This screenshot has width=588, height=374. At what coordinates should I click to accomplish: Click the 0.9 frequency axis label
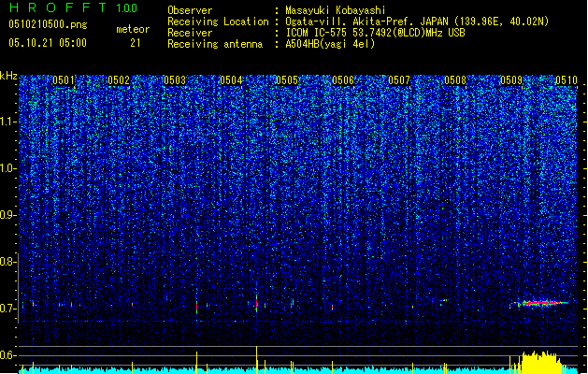click(x=8, y=215)
